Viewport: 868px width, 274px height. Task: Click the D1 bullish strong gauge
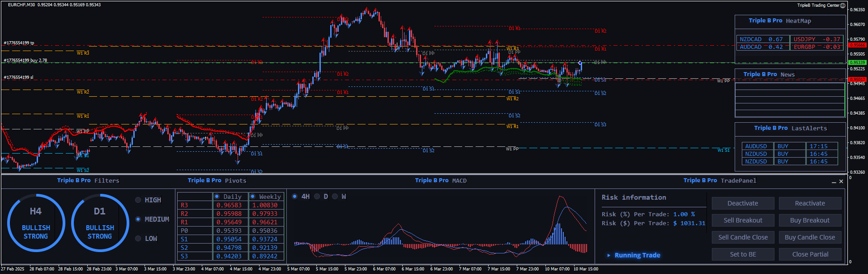click(100, 223)
